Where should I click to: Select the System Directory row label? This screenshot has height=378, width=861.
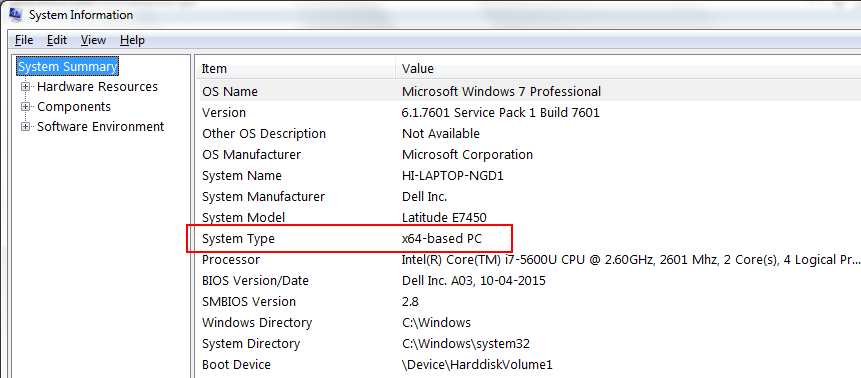click(x=251, y=344)
